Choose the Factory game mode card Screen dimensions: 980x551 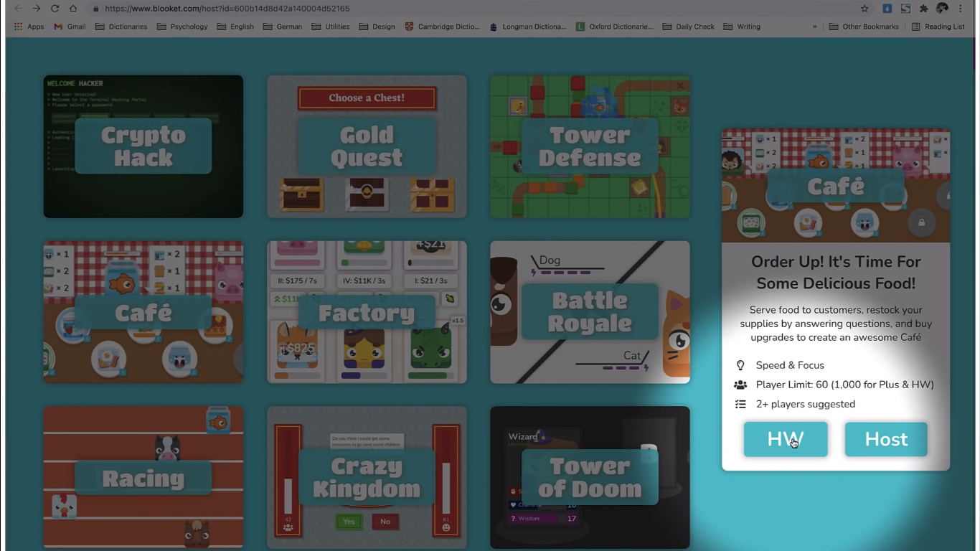point(367,312)
